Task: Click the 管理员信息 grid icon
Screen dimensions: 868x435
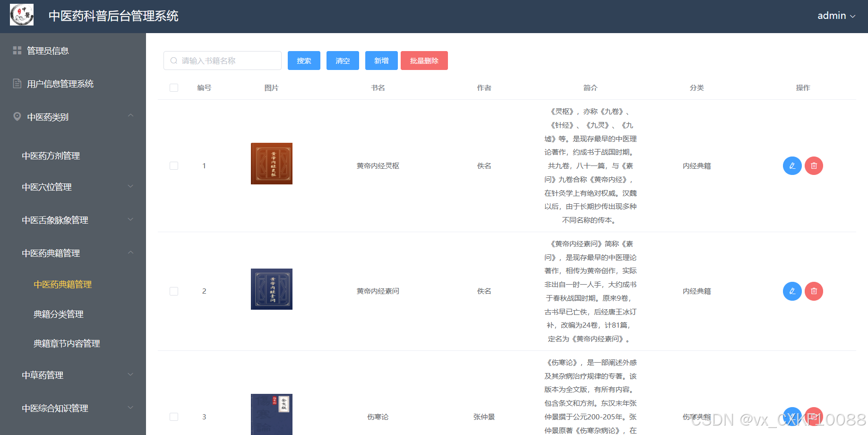Action: coord(17,51)
